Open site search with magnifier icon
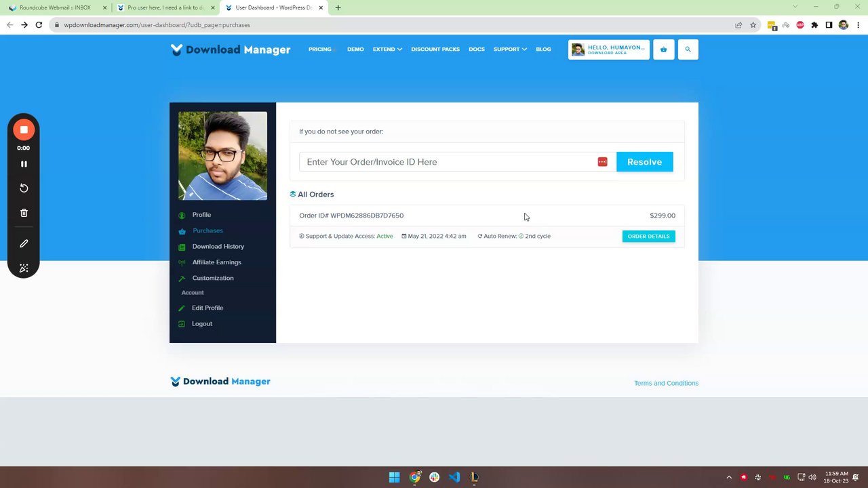The image size is (868, 488). coord(688,49)
